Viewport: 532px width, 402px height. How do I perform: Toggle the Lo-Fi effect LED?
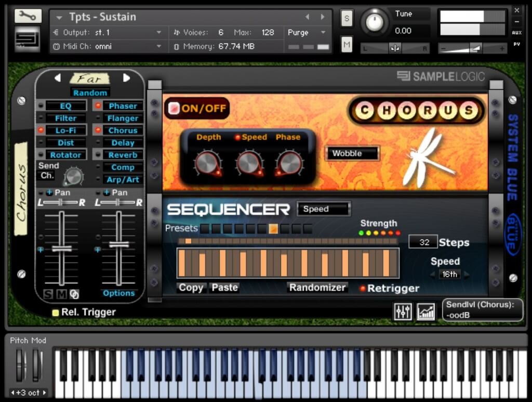41,129
